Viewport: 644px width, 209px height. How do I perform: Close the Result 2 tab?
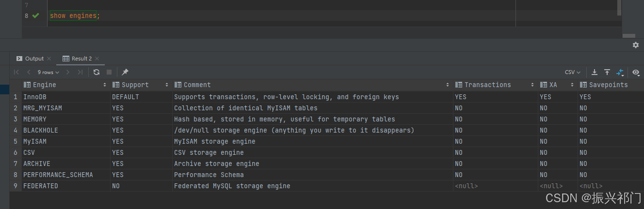coord(97,59)
